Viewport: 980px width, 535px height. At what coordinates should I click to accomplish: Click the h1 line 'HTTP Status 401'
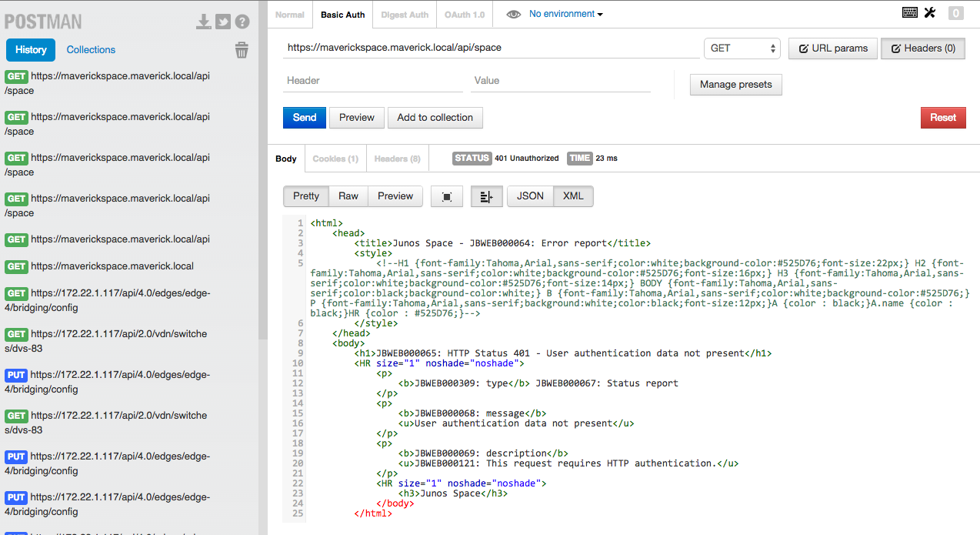click(563, 353)
